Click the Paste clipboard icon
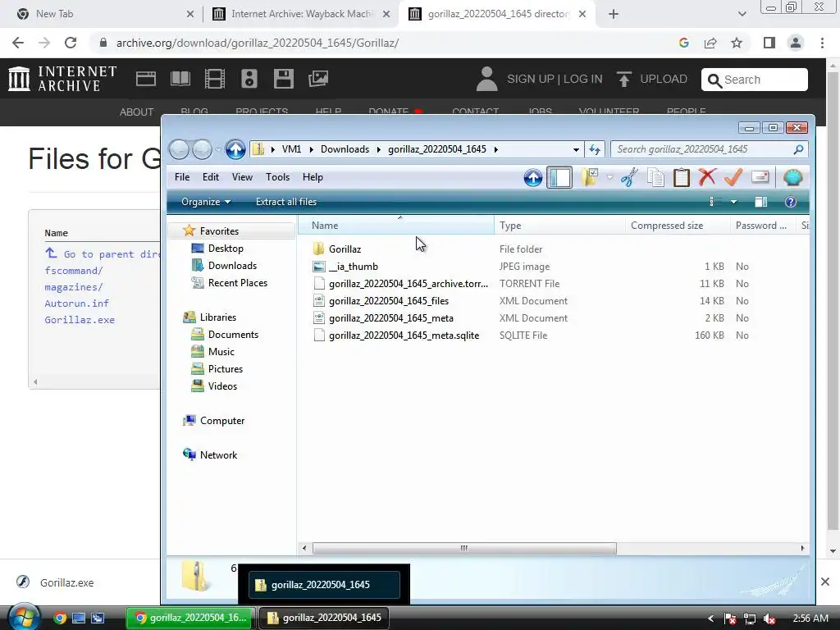The width and height of the screenshot is (840, 630). pos(682,177)
